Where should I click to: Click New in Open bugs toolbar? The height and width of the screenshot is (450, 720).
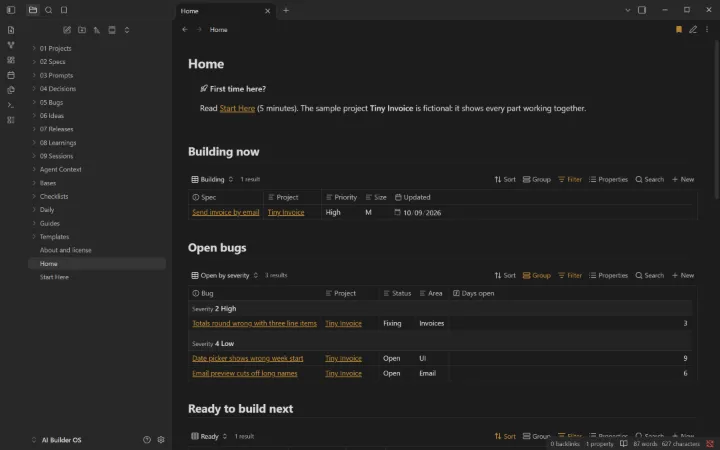point(683,275)
